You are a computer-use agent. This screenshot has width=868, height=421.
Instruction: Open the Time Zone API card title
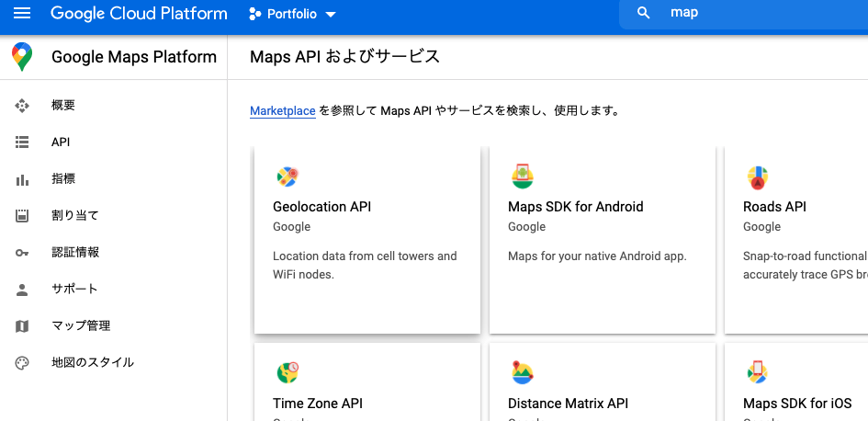pos(318,404)
